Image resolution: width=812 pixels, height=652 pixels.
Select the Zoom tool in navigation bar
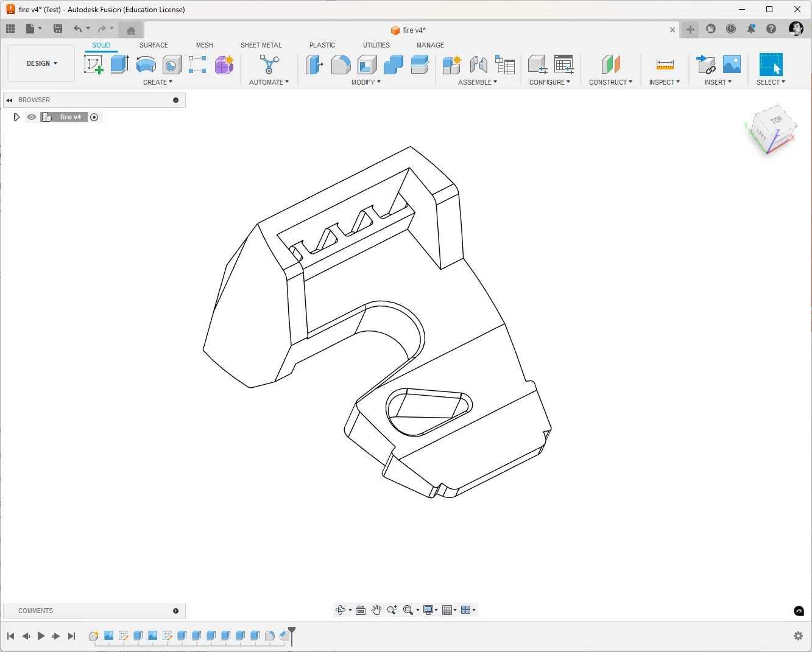pos(392,610)
